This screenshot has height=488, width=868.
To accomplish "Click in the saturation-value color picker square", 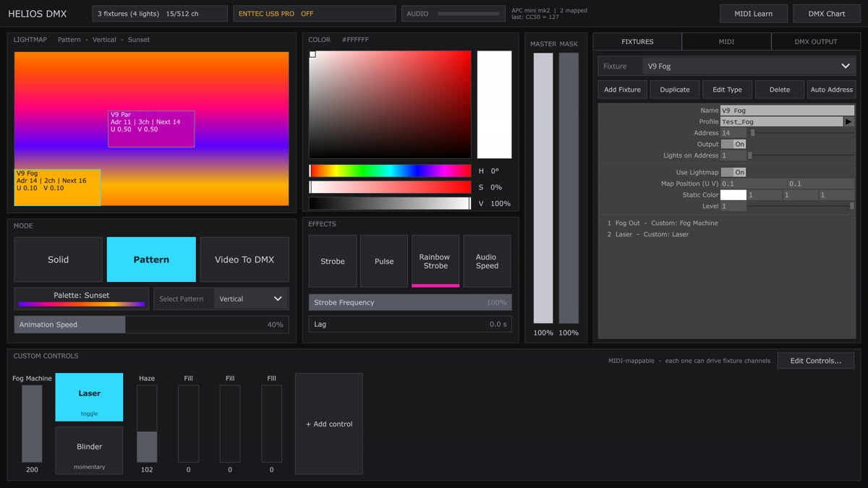I will pos(390,105).
